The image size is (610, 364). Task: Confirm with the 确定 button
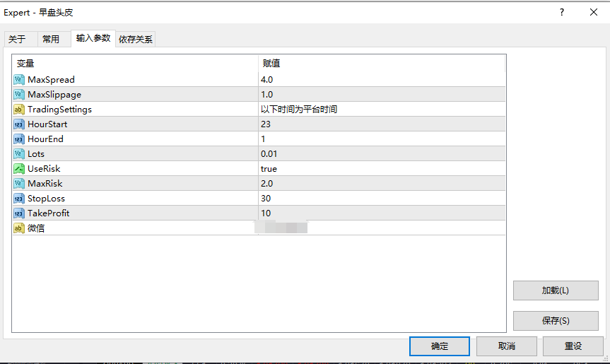pyautogui.click(x=440, y=346)
